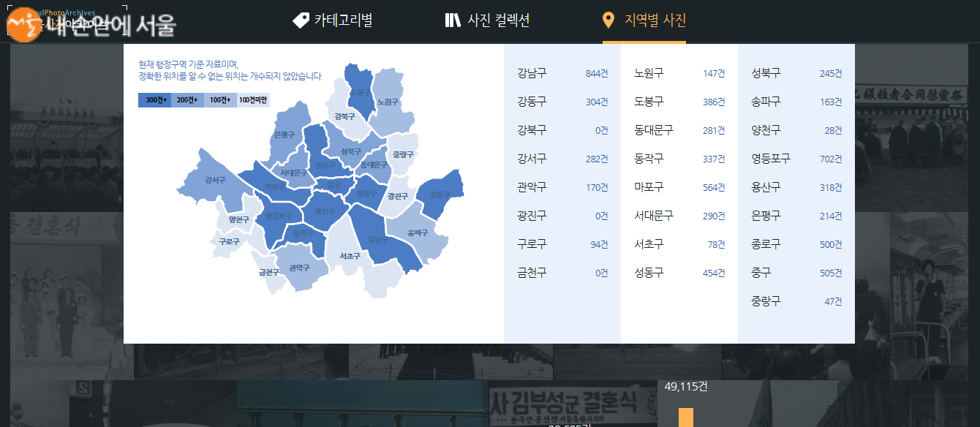Select the 지역별 사진 tab
Viewport: 980px width, 427px height.
point(655,20)
